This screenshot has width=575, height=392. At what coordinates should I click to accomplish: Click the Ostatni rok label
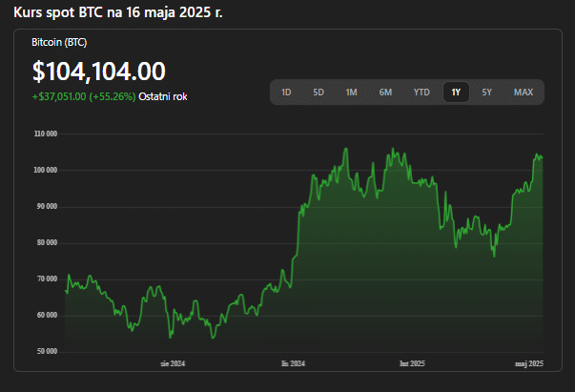pos(163,97)
